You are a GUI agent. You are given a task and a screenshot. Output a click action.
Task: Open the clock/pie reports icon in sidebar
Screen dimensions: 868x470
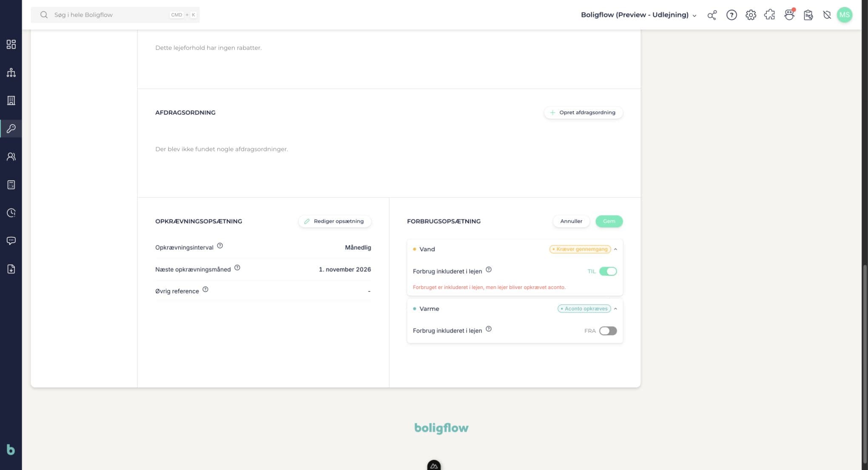pyautogui.click(x=11, y=213)
